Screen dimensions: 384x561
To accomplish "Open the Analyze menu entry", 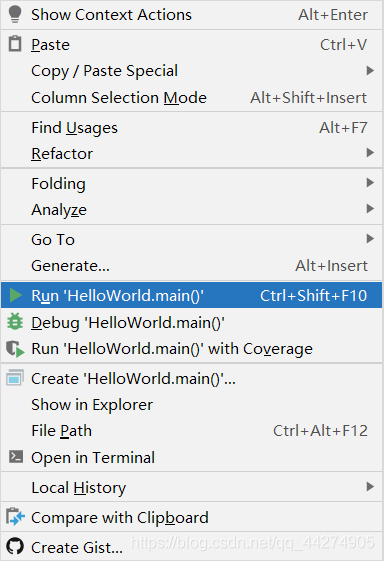I will point(192,209).
